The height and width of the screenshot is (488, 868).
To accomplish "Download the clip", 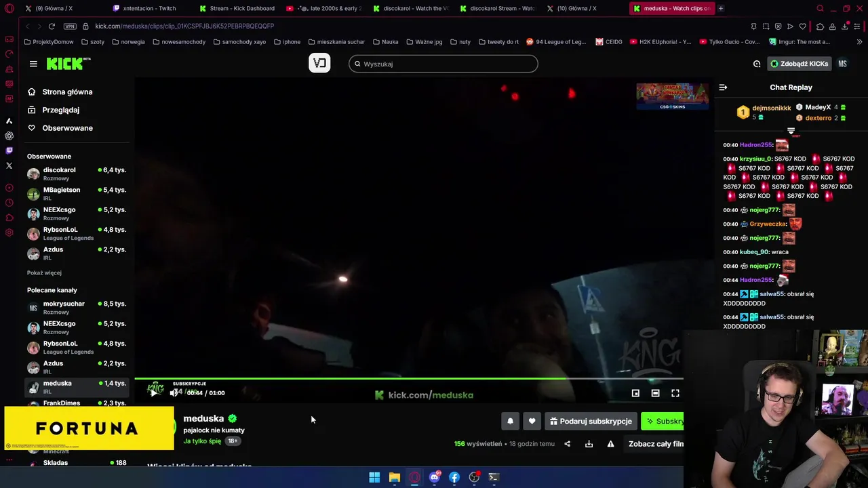I will click(x=589, y=444).
